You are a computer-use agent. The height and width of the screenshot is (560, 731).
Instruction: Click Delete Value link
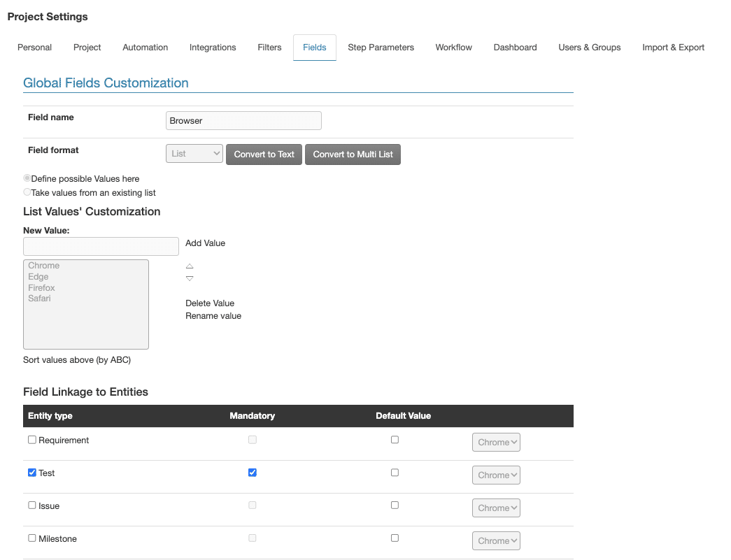[210, 303]
